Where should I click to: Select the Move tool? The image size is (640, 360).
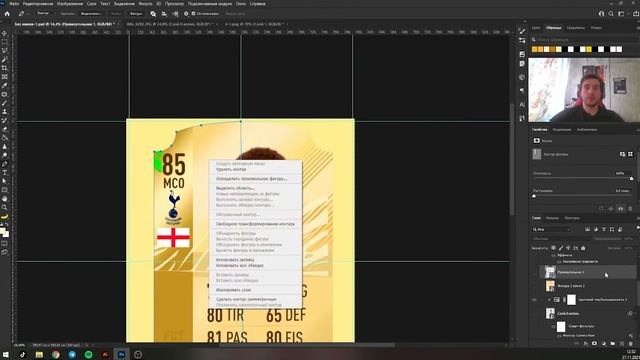click(x=4, y=33)
